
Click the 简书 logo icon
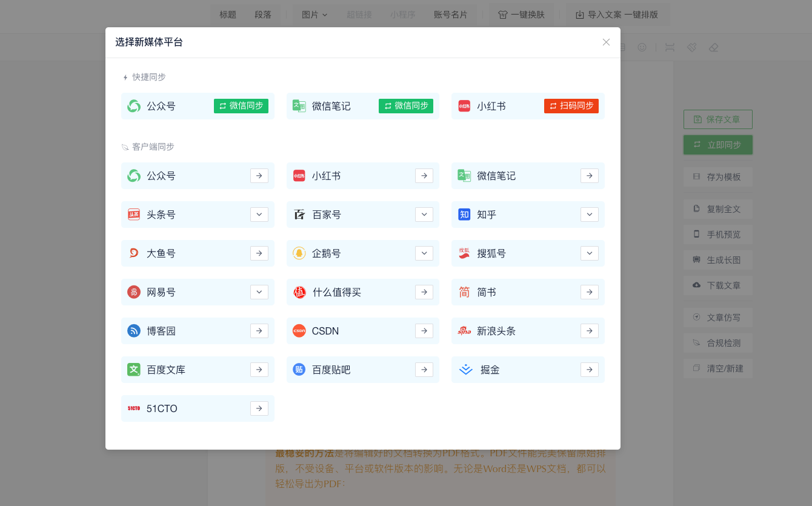click(x=464, y=292)
